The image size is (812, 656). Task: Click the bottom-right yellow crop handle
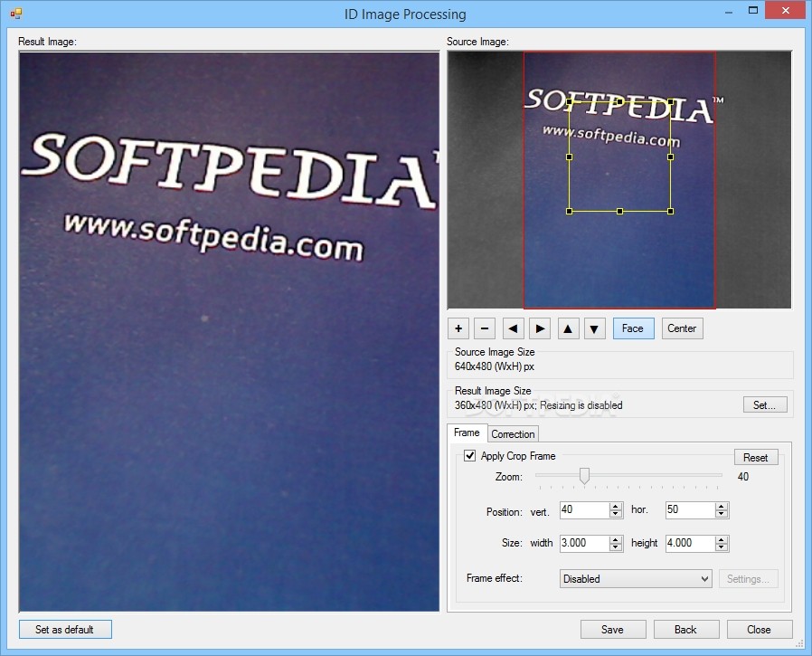click(671, 211)
